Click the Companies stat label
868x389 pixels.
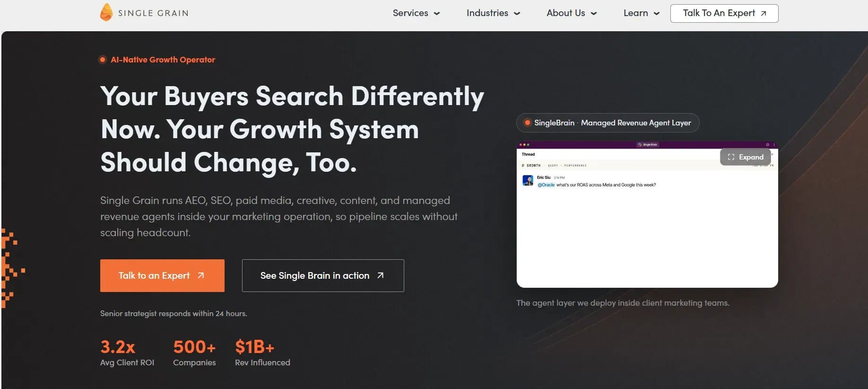(x=194, y=362)
